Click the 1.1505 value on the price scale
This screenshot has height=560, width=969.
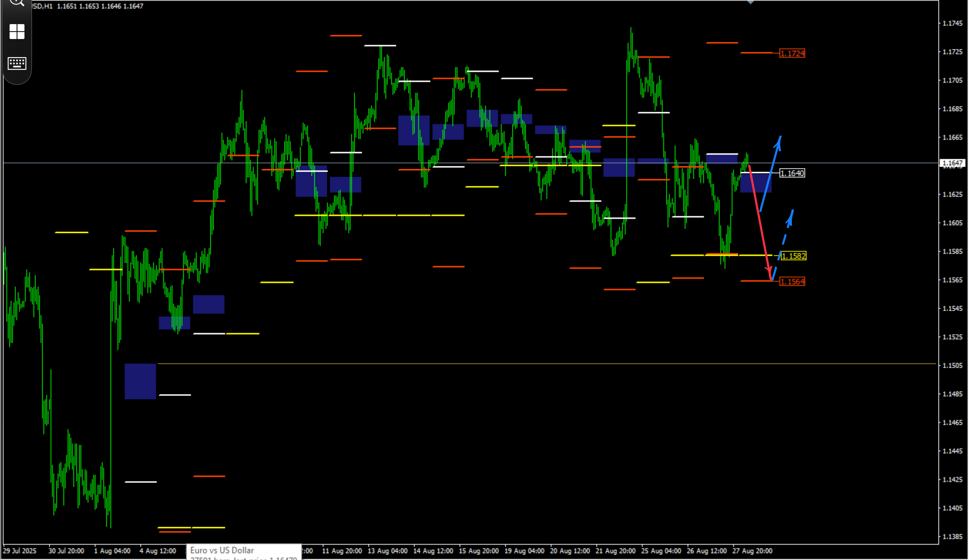(x=952, y=365)
